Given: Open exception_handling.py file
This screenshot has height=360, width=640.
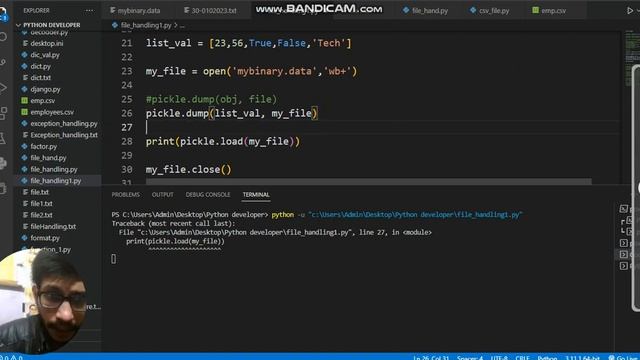Looking at the screenshot, I should click(64, 123).
